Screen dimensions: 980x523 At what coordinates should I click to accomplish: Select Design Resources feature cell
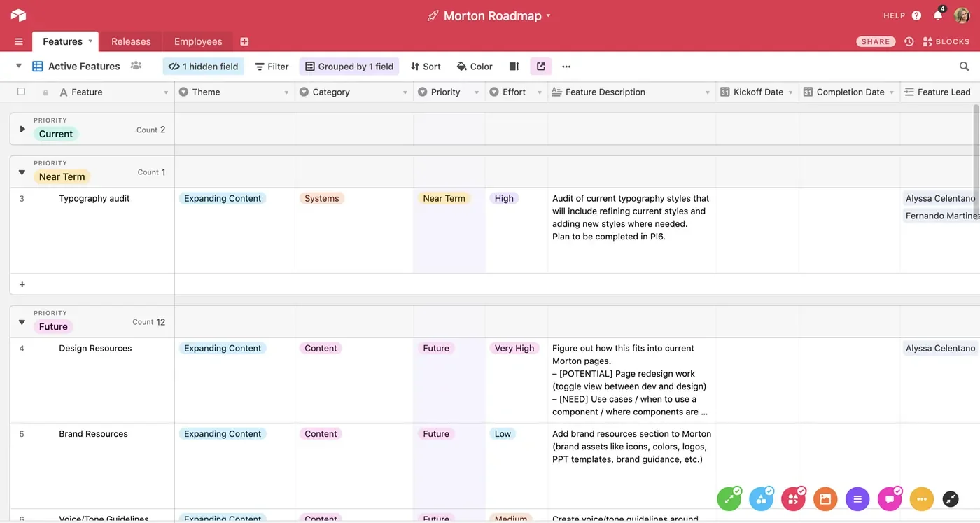[92, 380]
